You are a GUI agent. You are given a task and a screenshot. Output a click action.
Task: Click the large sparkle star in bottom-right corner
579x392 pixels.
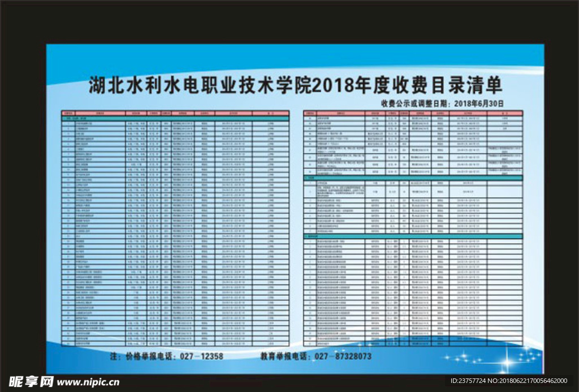click(505, 360)
